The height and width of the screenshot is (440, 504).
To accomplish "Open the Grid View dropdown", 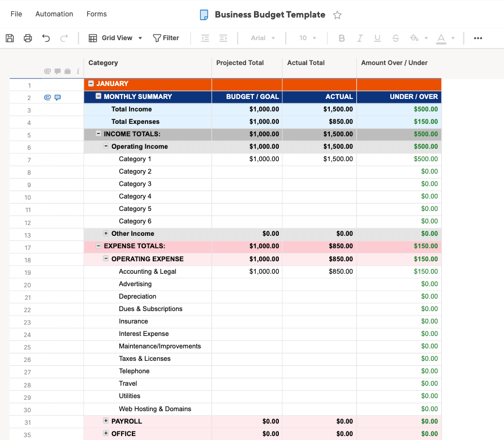I will point(116,38).
